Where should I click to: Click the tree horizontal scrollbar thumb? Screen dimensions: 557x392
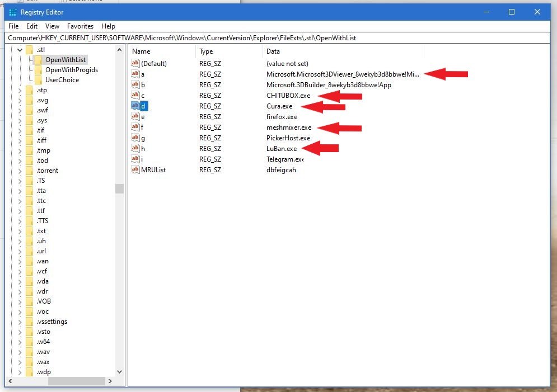[76, 381]
